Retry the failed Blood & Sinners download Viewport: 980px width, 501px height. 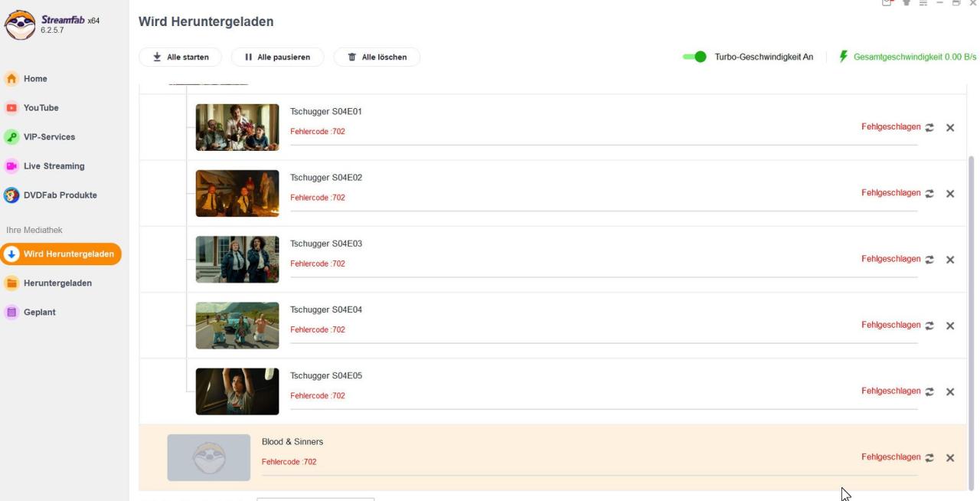coord(929,457)
